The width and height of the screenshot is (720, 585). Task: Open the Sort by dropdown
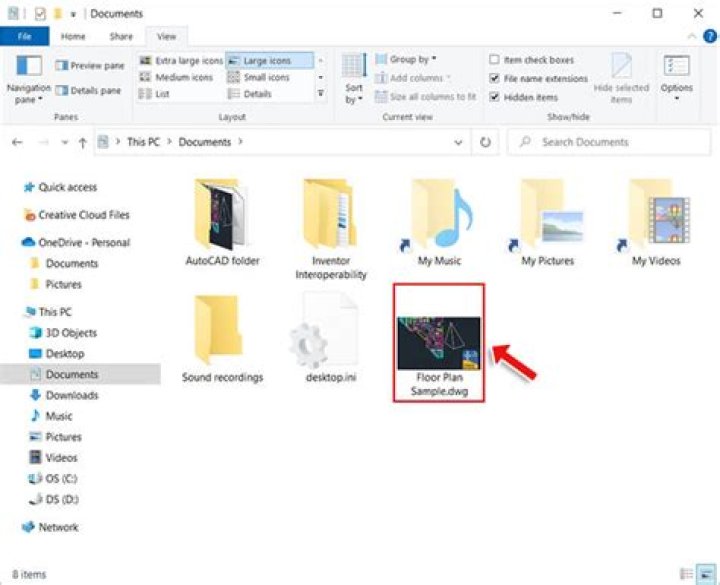click(x=354, y=79)
